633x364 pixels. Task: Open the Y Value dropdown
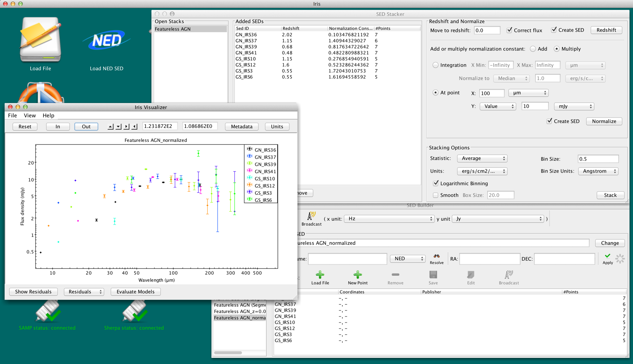coord(497,106)
